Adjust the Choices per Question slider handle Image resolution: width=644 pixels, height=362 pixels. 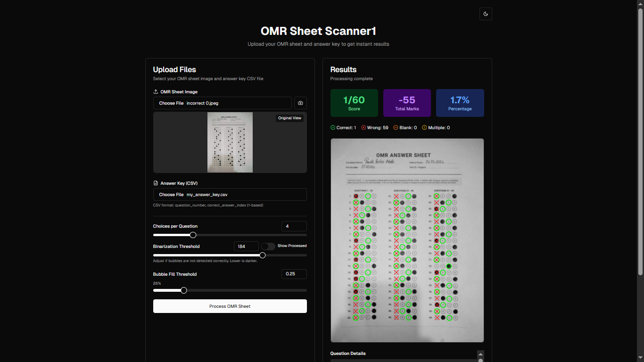[x=193, y=235]
